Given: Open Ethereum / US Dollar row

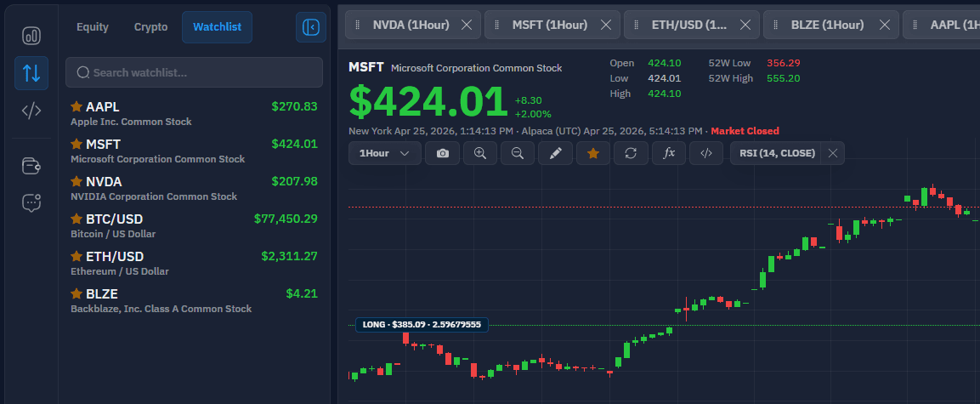Looking at the screenshot, I should [x=195, y=264].
